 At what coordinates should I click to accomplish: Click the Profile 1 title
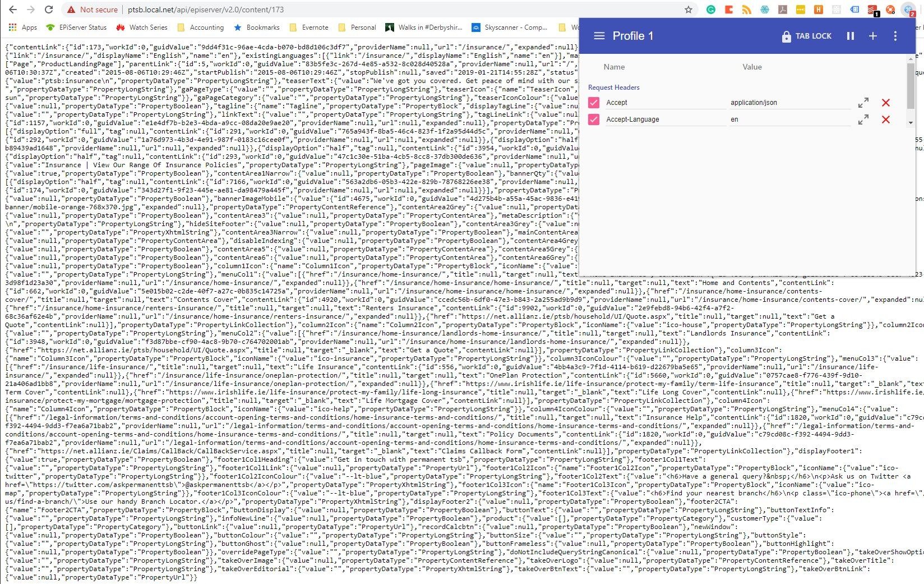[633, 36]
